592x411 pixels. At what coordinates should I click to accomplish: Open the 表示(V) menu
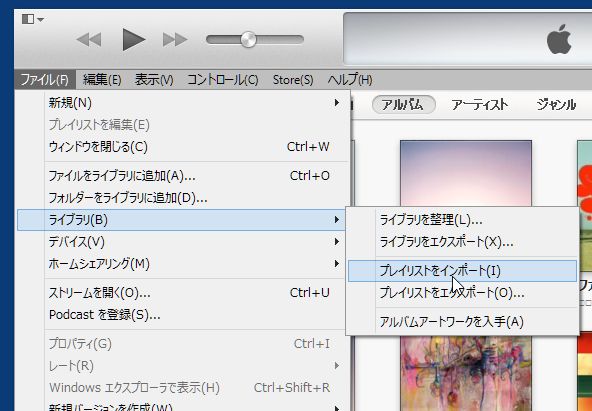coord(154,80)
